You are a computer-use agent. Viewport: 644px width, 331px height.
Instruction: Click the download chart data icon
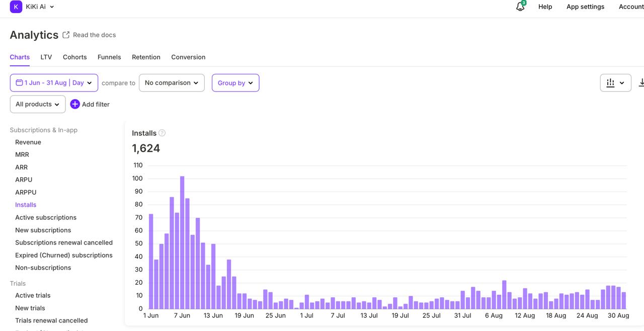click(641, 82)
